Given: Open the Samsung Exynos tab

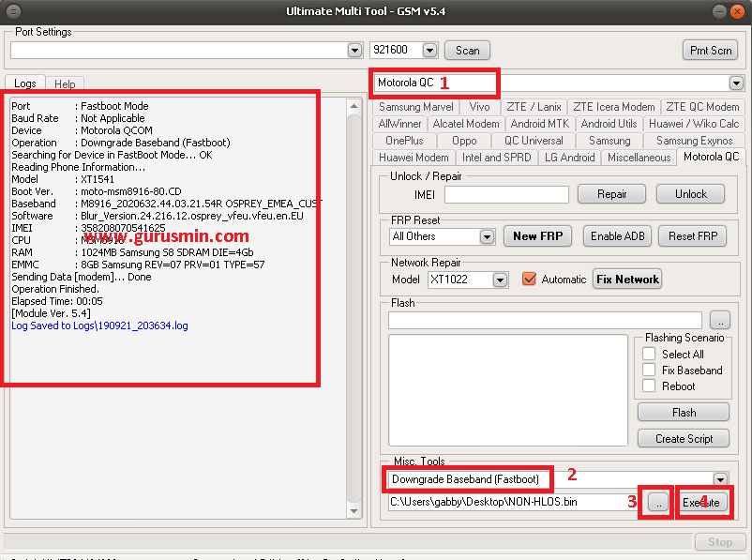Looking at the screenshot, I should [694, 141].
